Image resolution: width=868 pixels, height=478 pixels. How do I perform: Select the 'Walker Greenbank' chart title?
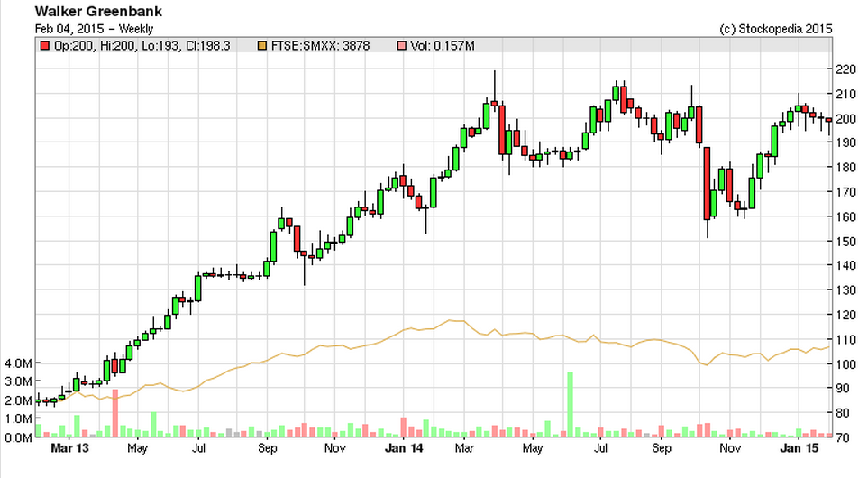tap(98, 12)
